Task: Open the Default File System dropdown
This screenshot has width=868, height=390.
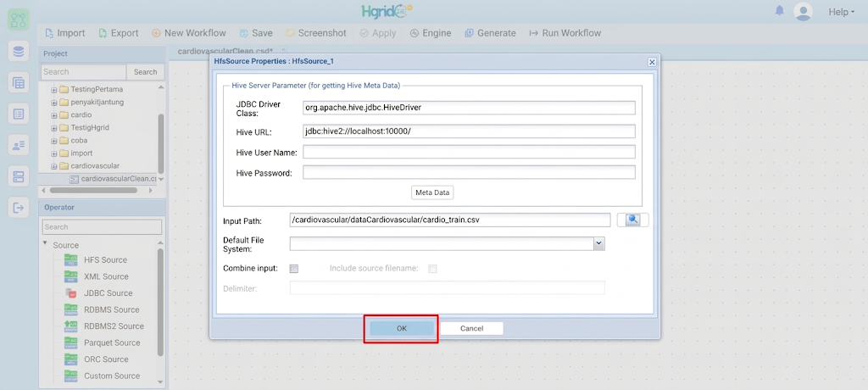Action: tap(598, 243)
